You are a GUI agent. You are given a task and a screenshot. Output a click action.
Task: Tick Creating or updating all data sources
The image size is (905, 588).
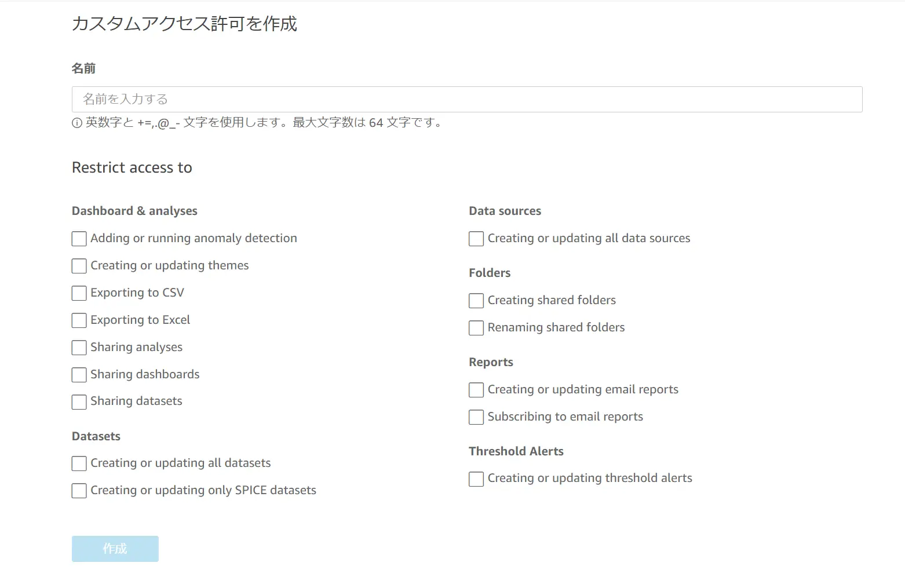point(476,239)
